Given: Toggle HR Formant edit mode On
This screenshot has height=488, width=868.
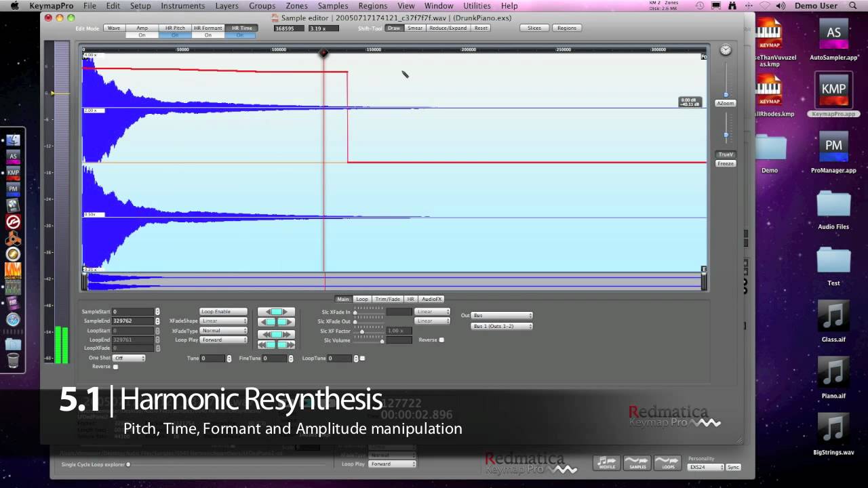Looking at the screenshot, I should [x=208, y=35].
